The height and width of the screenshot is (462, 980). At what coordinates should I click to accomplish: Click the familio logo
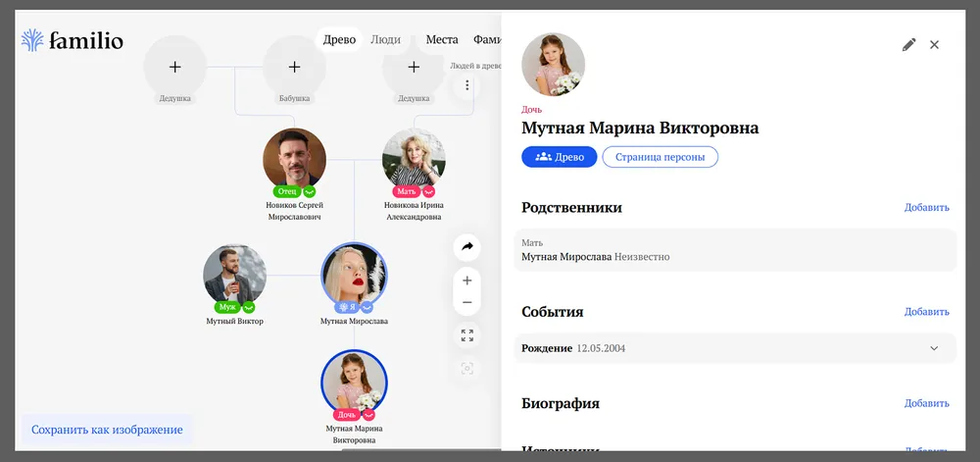[x=73, y=40]
